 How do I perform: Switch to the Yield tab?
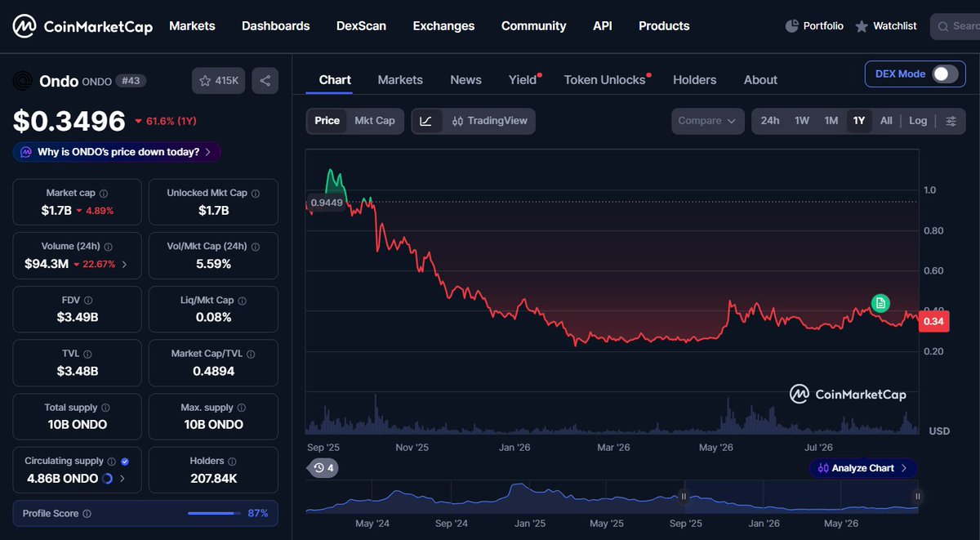tap(523, 80)
